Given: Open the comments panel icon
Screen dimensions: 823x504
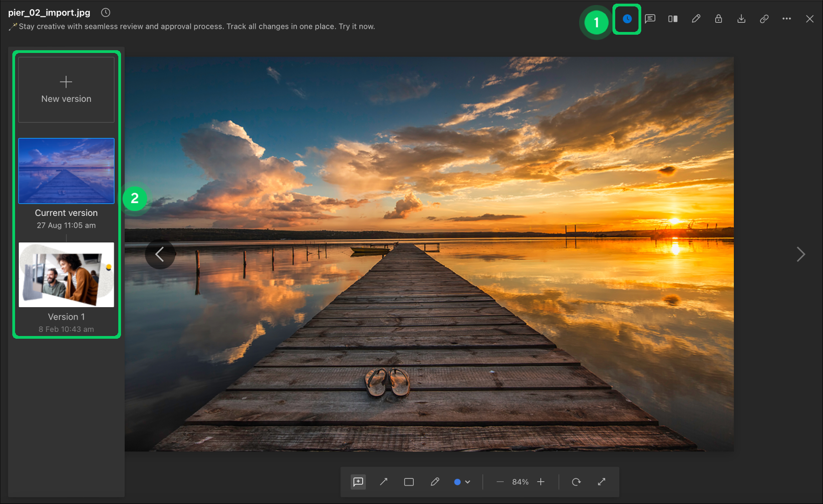Looking at the screenshot, I should [650, 19].
